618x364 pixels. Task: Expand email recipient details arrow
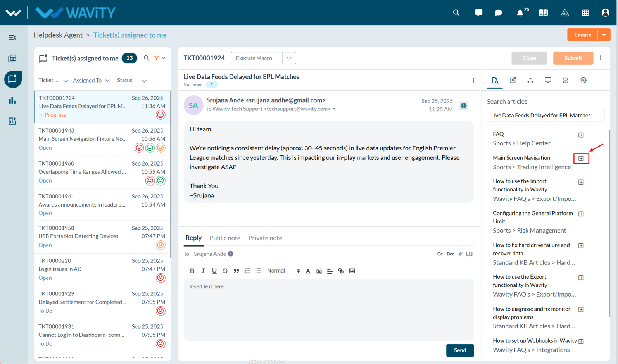334,109
